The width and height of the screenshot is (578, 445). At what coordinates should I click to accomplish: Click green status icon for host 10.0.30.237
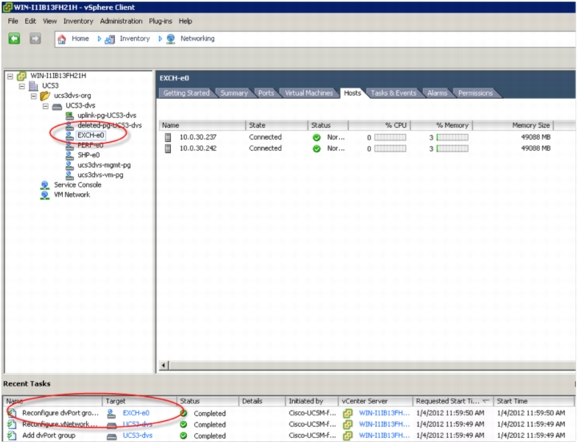(x=316, y=138)
